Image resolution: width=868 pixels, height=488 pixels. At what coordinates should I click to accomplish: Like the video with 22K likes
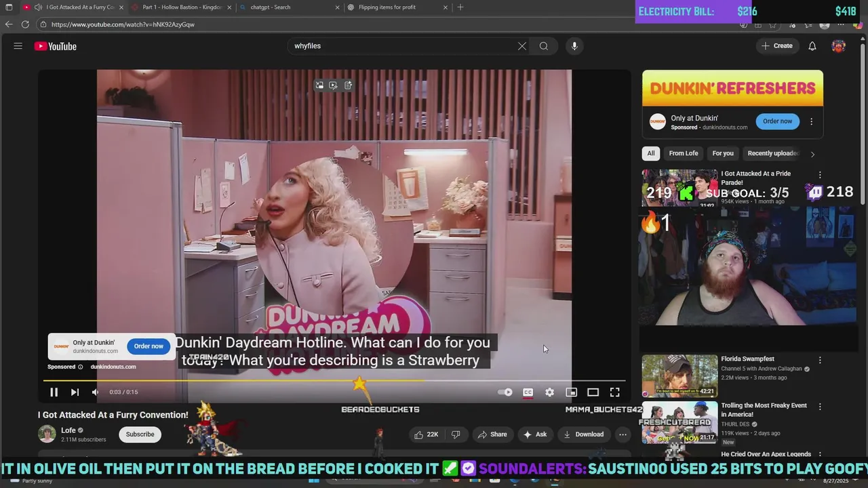pos(426,434)
